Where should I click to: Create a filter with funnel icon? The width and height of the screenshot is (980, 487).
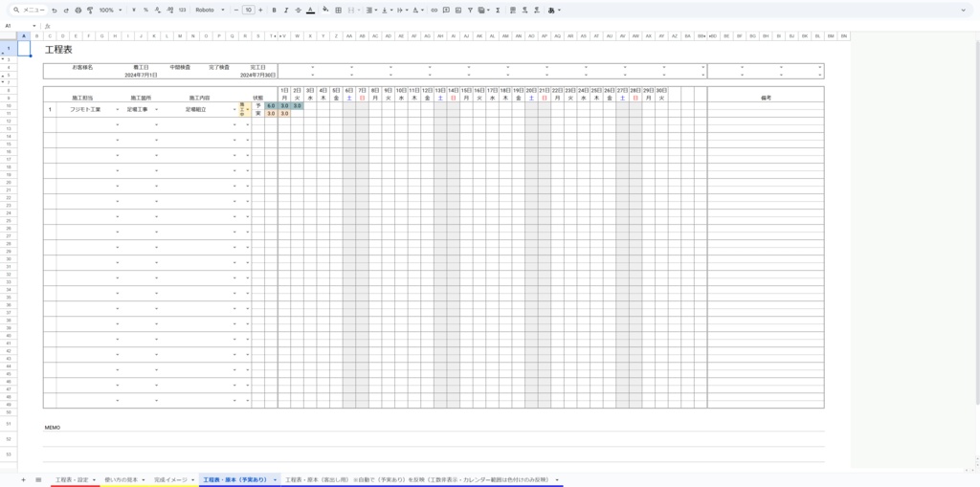[470, 10]
